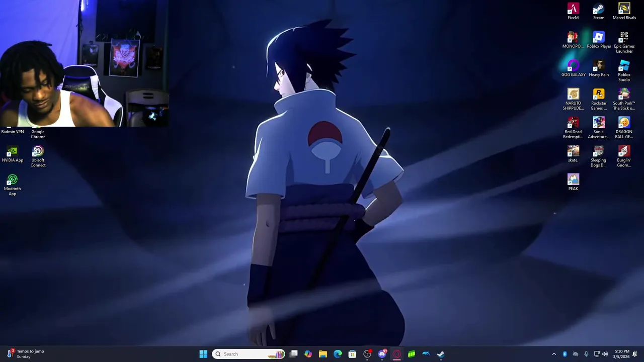Open the Dolphin emulator taskbar icon
Image resolution: width=644 pixels, height=362 pixels.
pos(426,354)
